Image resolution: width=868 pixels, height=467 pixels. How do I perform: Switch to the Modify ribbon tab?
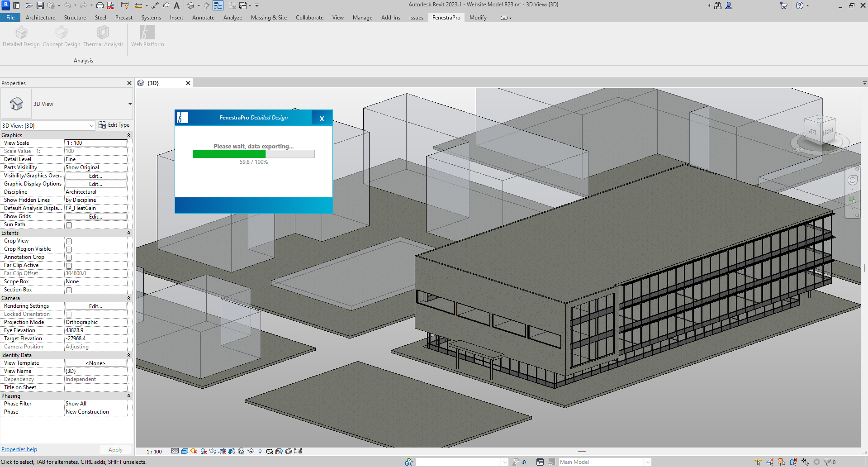pos(478,18)
